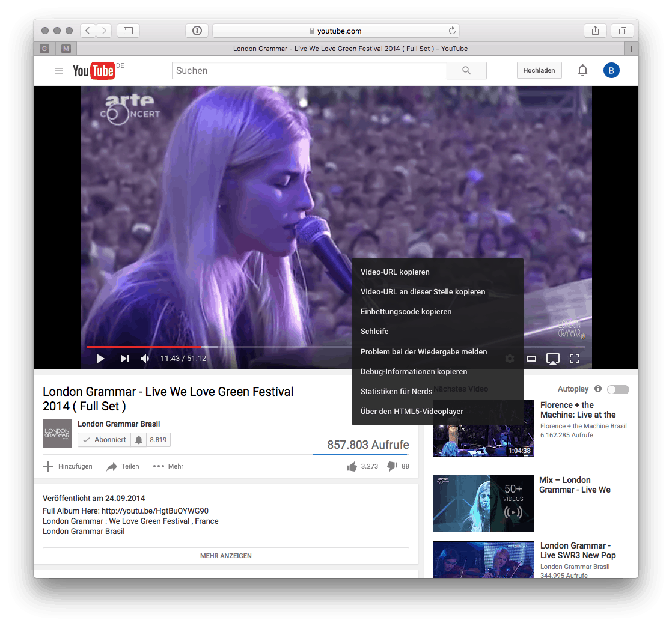Image resolution: width=672 pixels, height=626 pixels.
Task: Switch to theater mode view
Action: pos(531,359)
